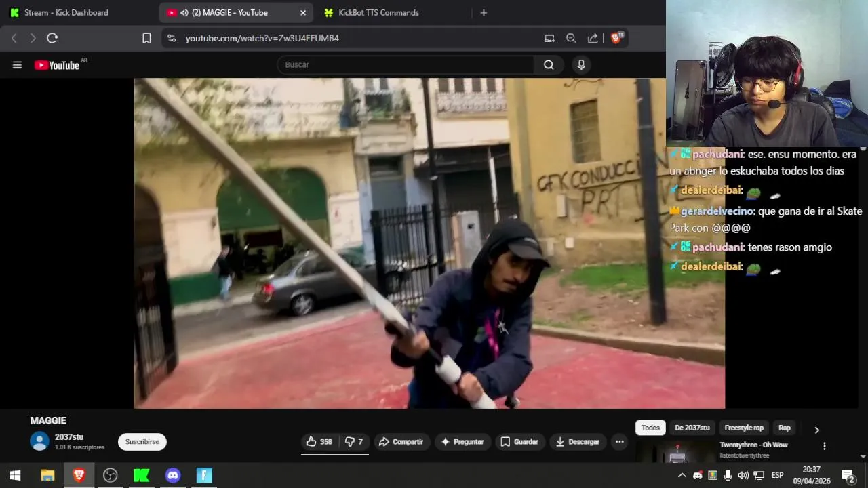868x488 pixels.
Task: Open the Twentythree - Oh Wow title
Action: (753, 445)
